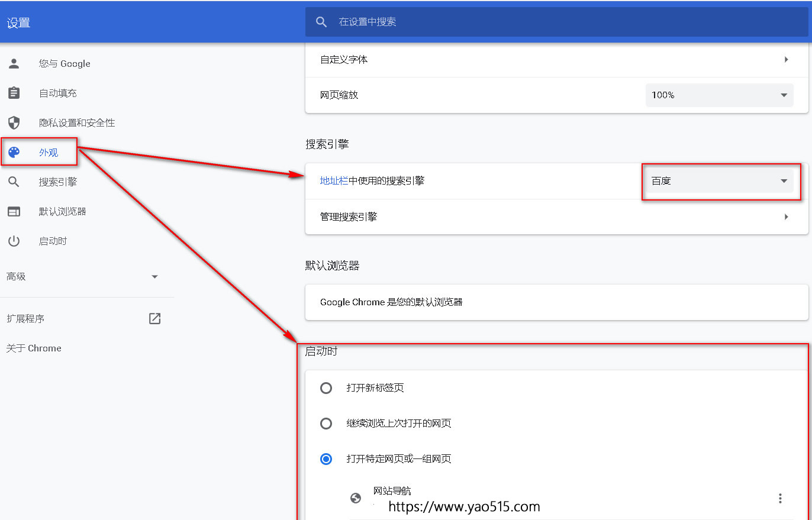Open 扩展程序 via the external link icon
The height and width of the screenshot is (520, 812).
pyautogui.click(x=154, y=318)
